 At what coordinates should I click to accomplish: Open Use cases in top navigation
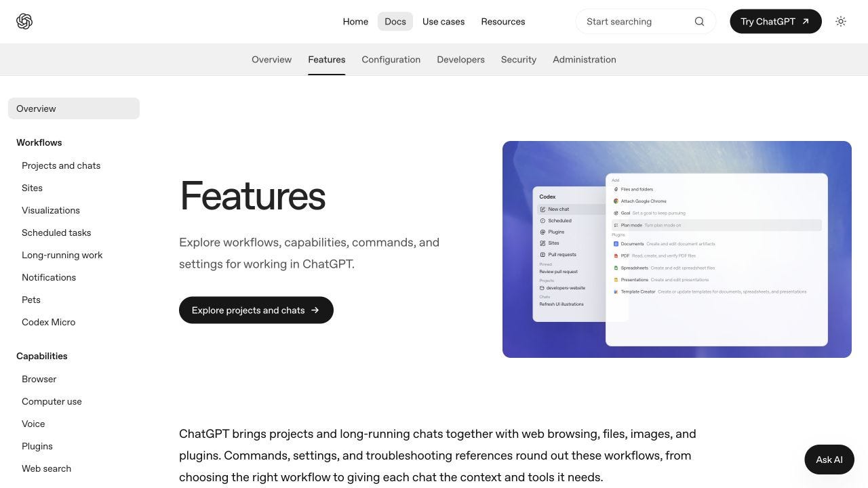443,22
